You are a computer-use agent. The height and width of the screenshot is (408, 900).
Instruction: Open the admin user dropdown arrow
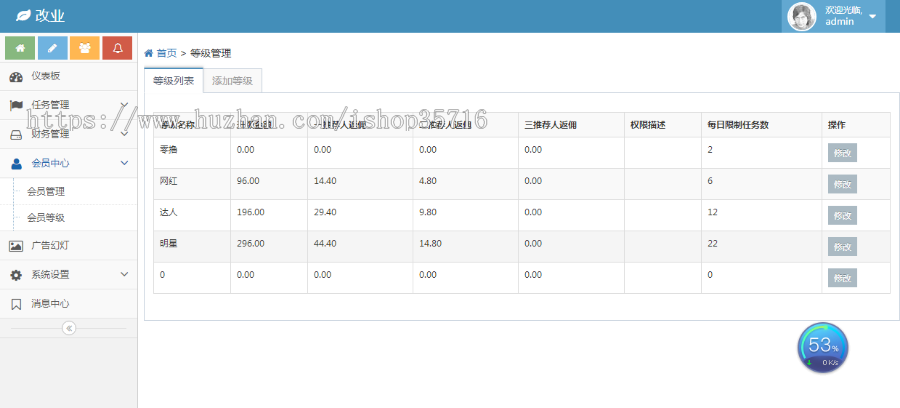872,17
